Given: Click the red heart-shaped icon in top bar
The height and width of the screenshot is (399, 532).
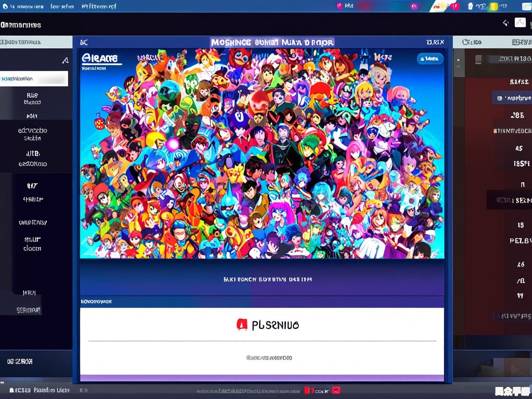Looking at the screenshot, I should (x=455, y=6).
